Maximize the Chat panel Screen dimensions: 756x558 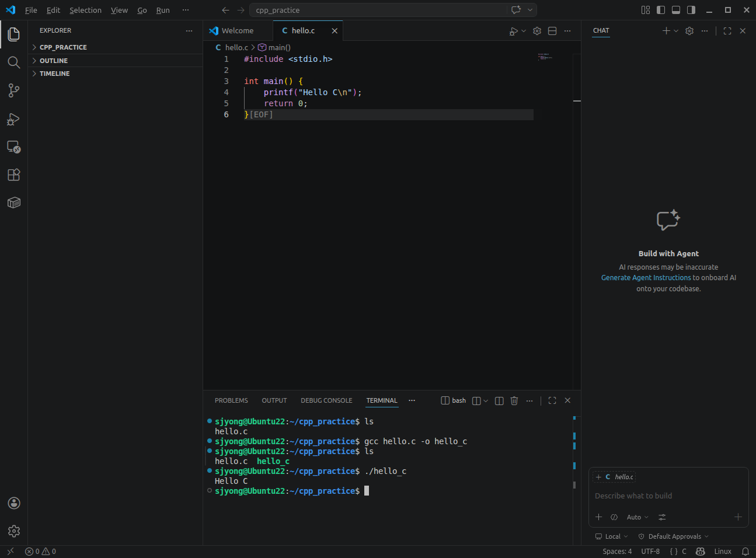[x=727, y=31]
